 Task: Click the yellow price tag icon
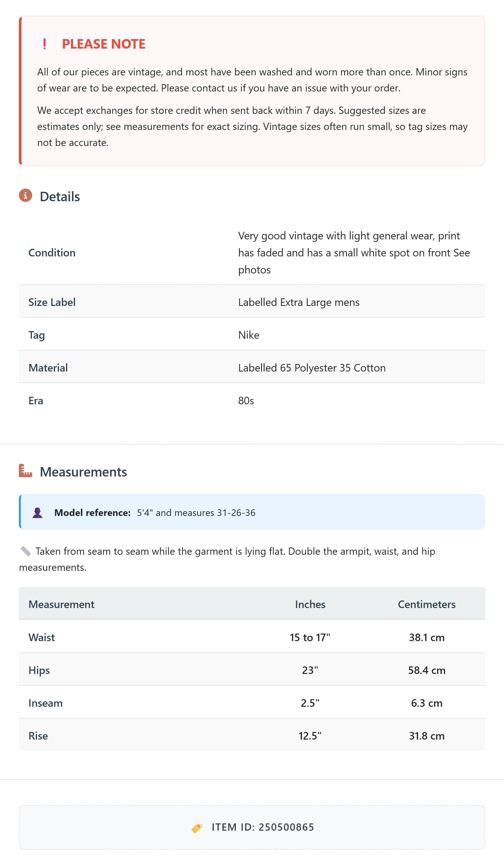[x=197, y=828]
